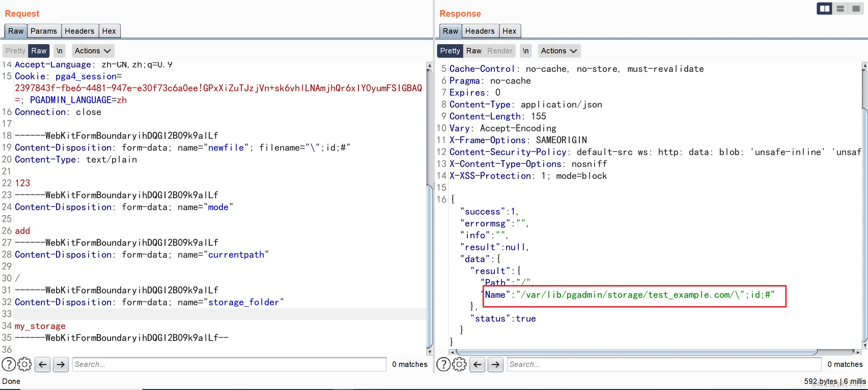The height and width of the screenshot is (390, 868).
Task: Click Request previous match arrow
Action: [x=42, y=364]
